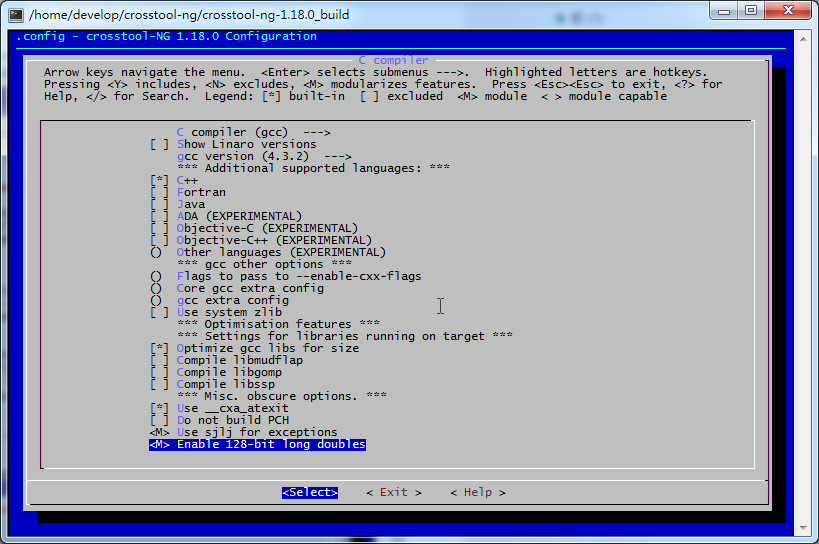Viewport: 819px width, 544px height.
Task: Maximize the terminal window
Action: [751, 10]
